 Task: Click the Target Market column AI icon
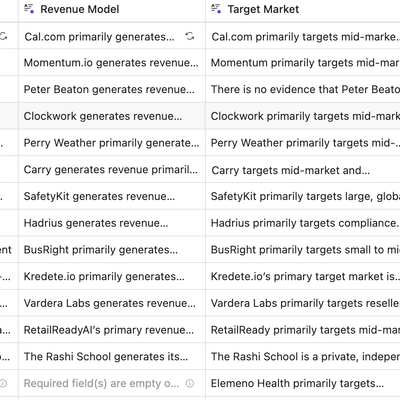(x=216, y=9)
